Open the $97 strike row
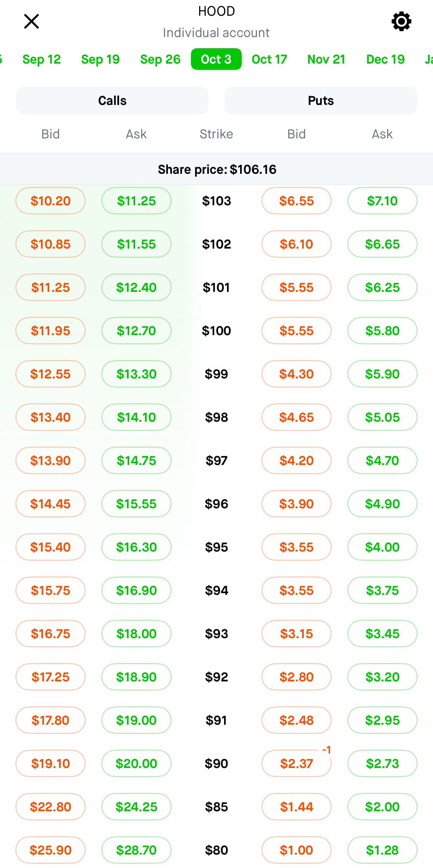 (x=216, y=460)
